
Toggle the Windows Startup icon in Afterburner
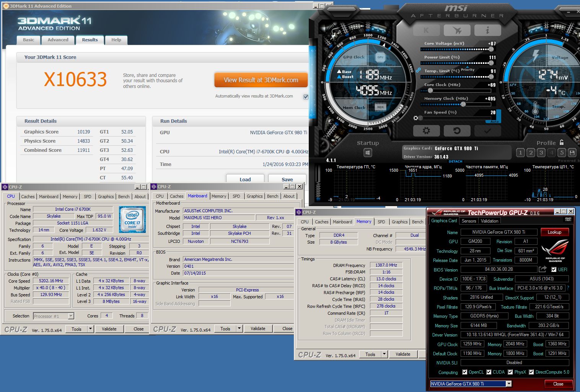click(368, 153)
